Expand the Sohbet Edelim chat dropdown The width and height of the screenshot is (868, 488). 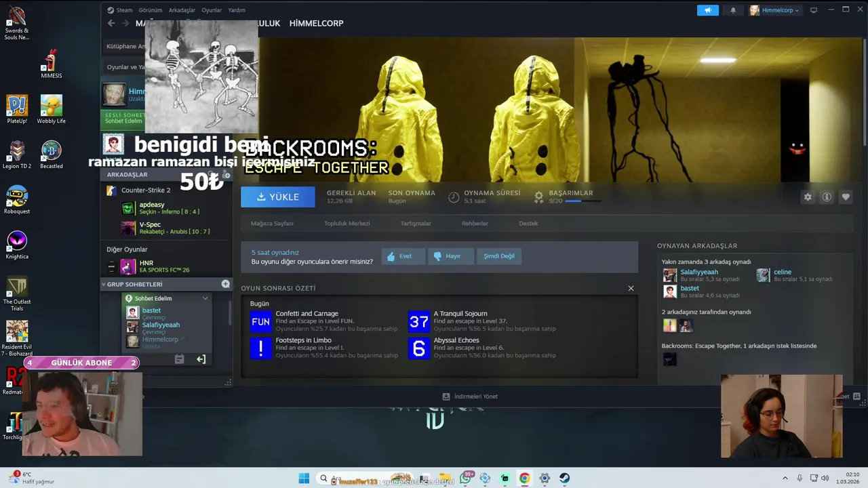click(x=205, y=298)
